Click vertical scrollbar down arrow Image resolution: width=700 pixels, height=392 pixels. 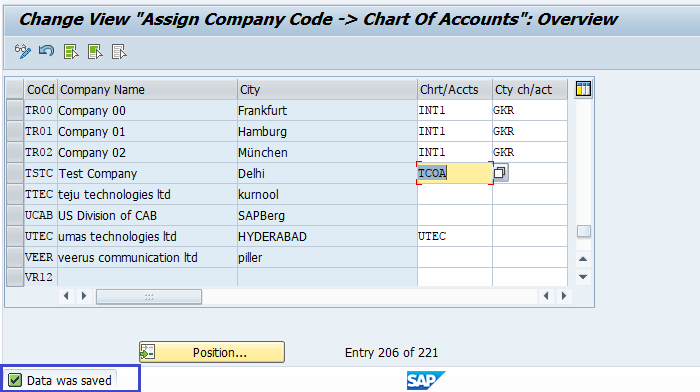coord(583,276)
